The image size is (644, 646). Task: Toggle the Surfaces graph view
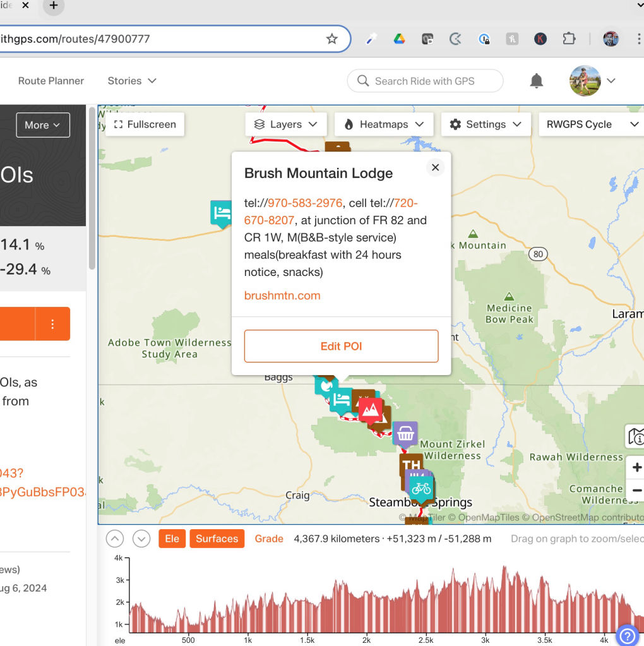(x=217, y=539)
